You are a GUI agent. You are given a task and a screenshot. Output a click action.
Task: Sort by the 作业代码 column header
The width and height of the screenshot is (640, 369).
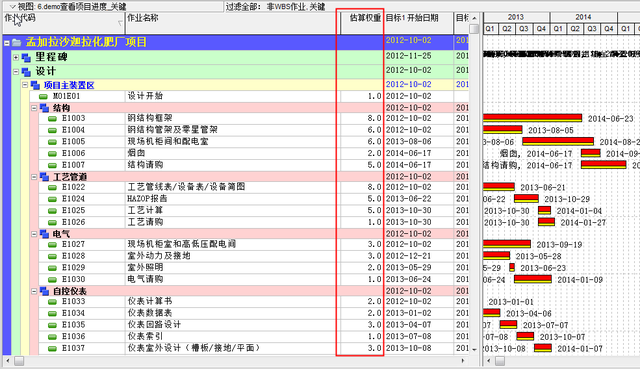[x=64, y=23]
